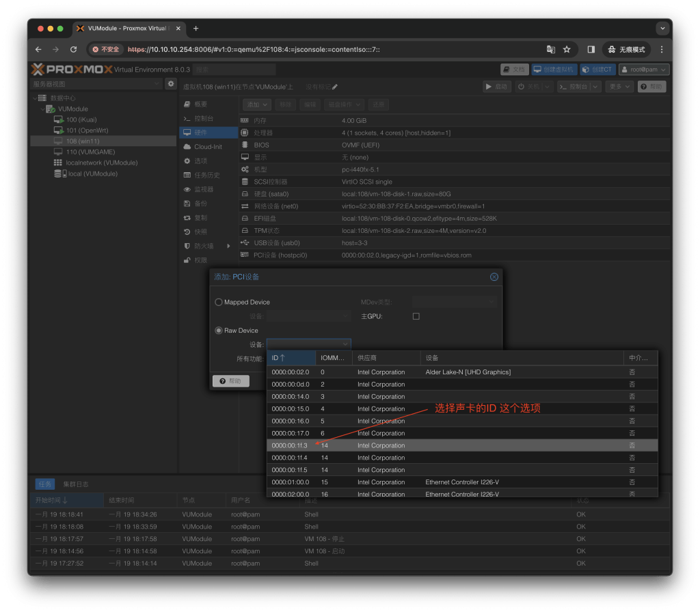Select the Mapped Device radio button
This screenshot has height=612, width=700.
(x=219, y=302)
